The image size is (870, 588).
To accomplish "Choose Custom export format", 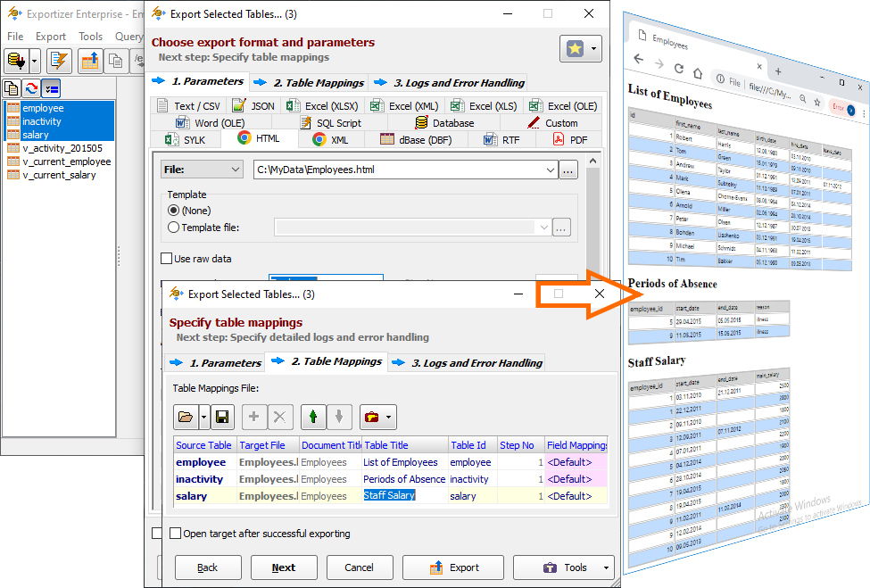I will pos(552,123).
